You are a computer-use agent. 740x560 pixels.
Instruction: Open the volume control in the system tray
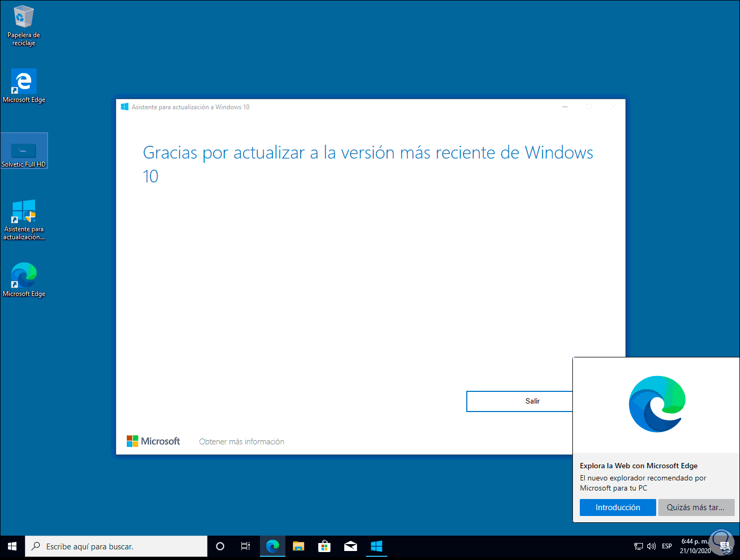pos(651,546)
